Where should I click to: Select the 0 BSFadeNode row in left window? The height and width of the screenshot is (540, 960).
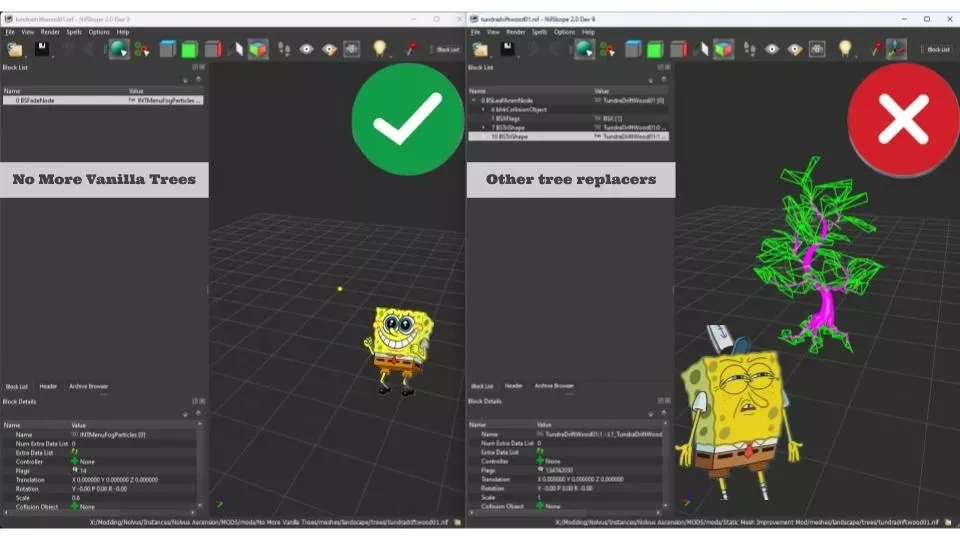[103, 100]
